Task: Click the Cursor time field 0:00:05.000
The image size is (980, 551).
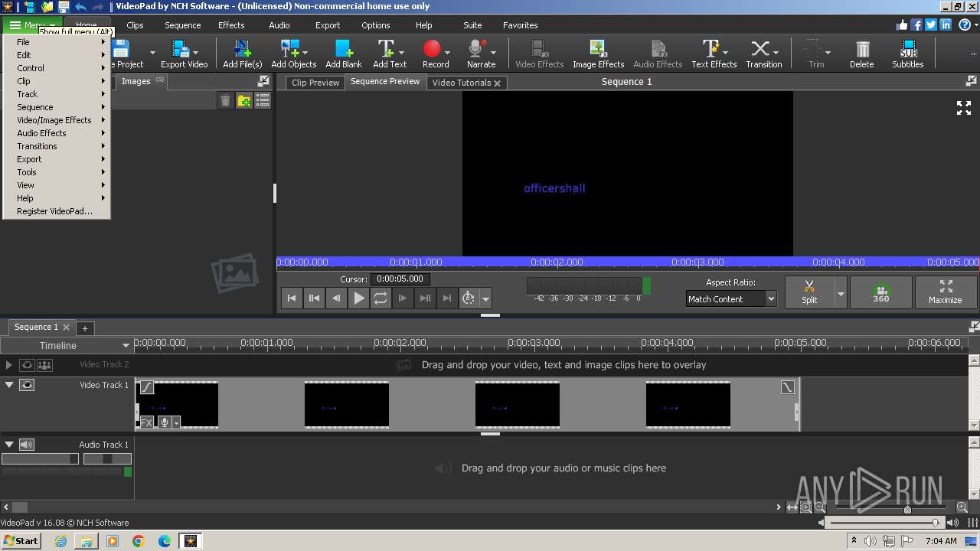Action: (x=400, y=279)
